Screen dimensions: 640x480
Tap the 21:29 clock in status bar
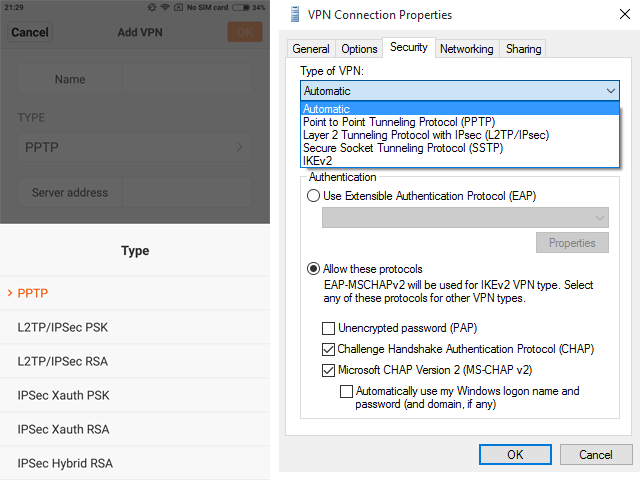click(14, 7)
